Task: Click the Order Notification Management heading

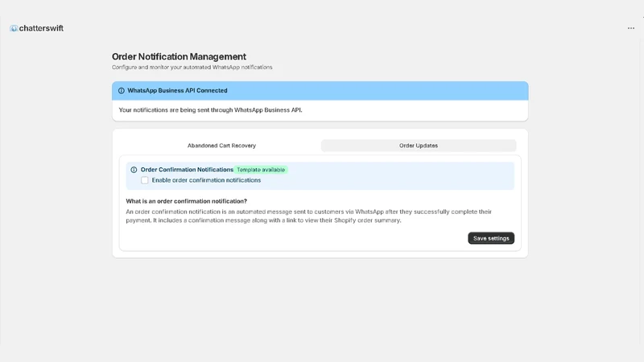Action: (x=179, y=56)
